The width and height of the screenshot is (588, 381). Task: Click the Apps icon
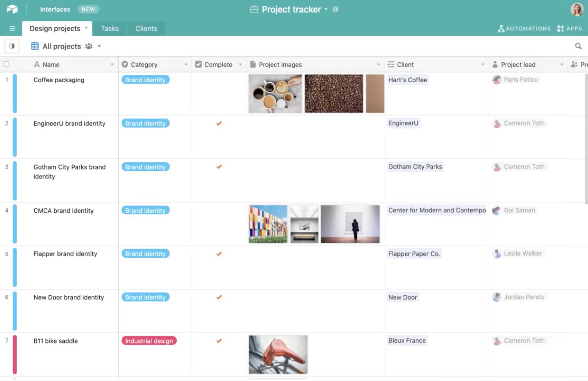(560, 29)
